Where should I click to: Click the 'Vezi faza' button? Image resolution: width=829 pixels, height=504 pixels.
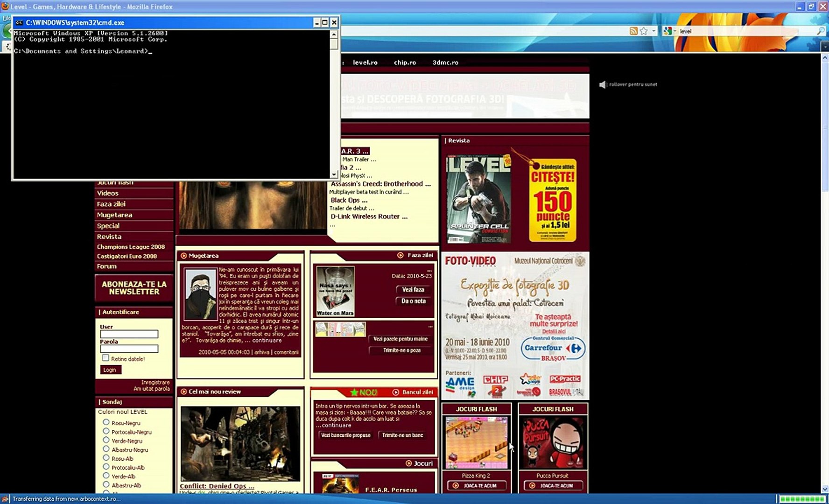click(413, 290)
